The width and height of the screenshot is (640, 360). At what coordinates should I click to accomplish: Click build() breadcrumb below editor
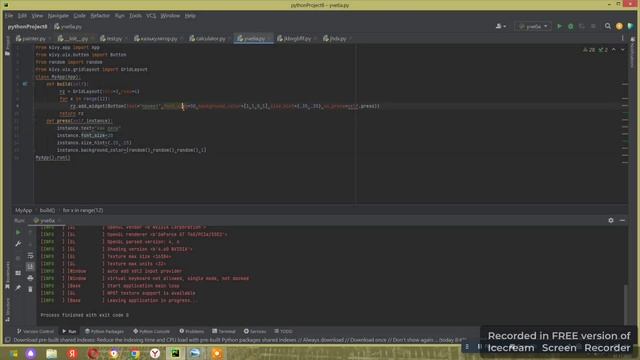[x=47, y=211]
